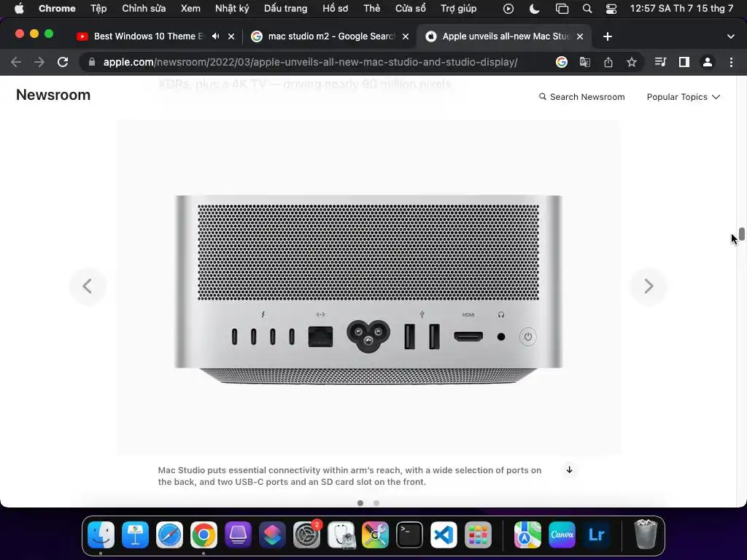The height and width of the screenshot is (560, 747).
Task: Open System Preferences from the Dock
Action: click(x=307, y=534)
